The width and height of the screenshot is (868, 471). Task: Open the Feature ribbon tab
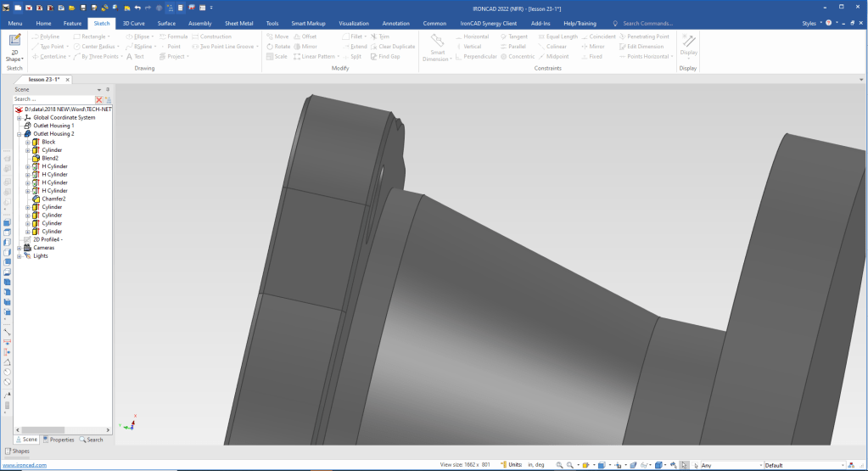pos(73,24)
